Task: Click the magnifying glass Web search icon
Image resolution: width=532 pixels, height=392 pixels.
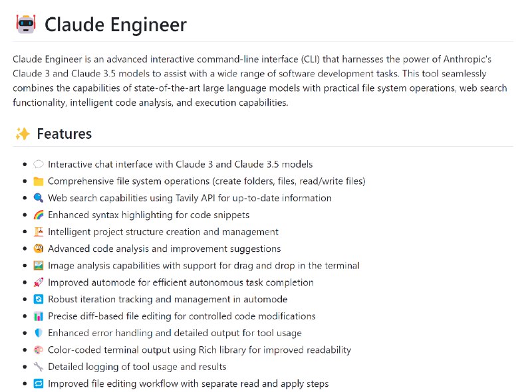Action: coord(39,198)
